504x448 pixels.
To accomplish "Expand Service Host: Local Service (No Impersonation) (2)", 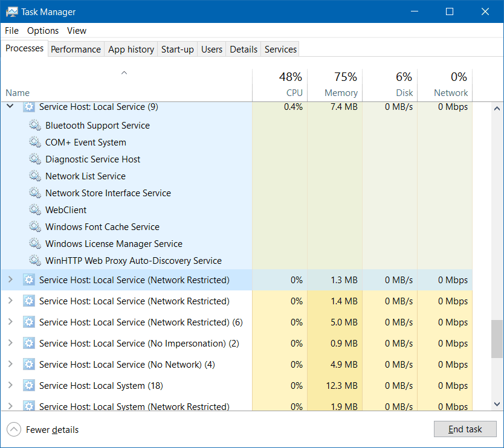I will [x=10, y=344].
